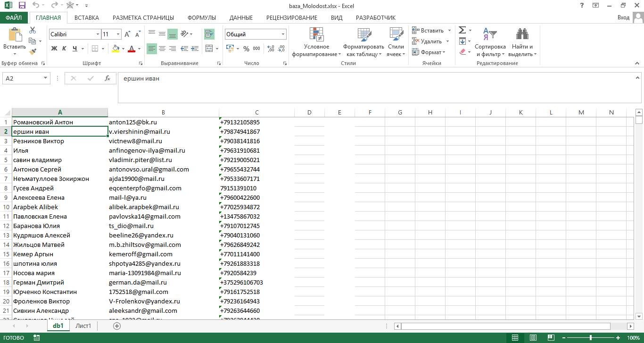Open the Name Box A2 dropdown
The width and height of the screenshot is (644, 343).
click(46, 79)
